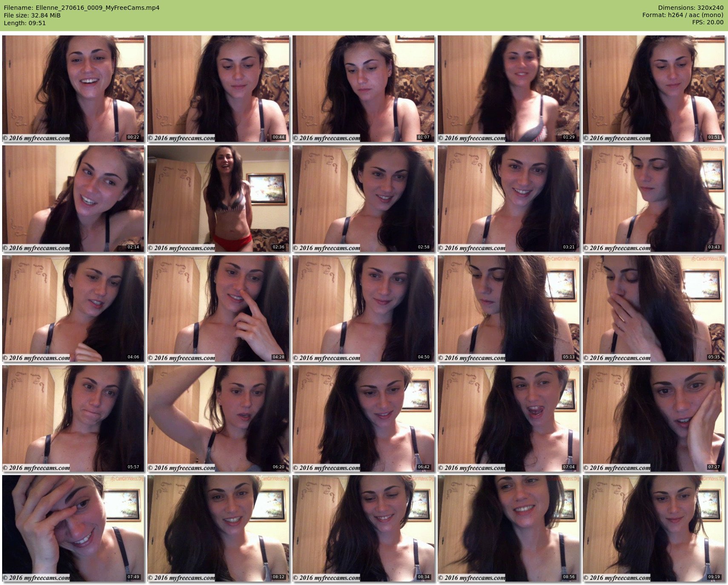Open the thumbnail at timestamp 07:49
728x585 pixels.
click(x=73, y=528)
